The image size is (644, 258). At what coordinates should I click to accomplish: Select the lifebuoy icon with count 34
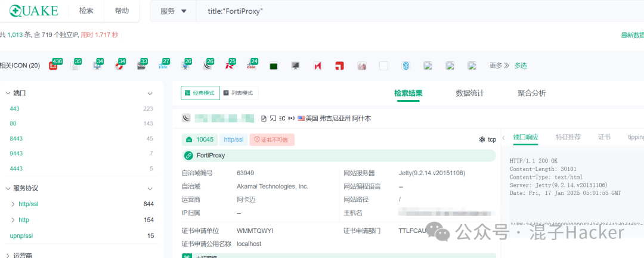pos(119,66)
